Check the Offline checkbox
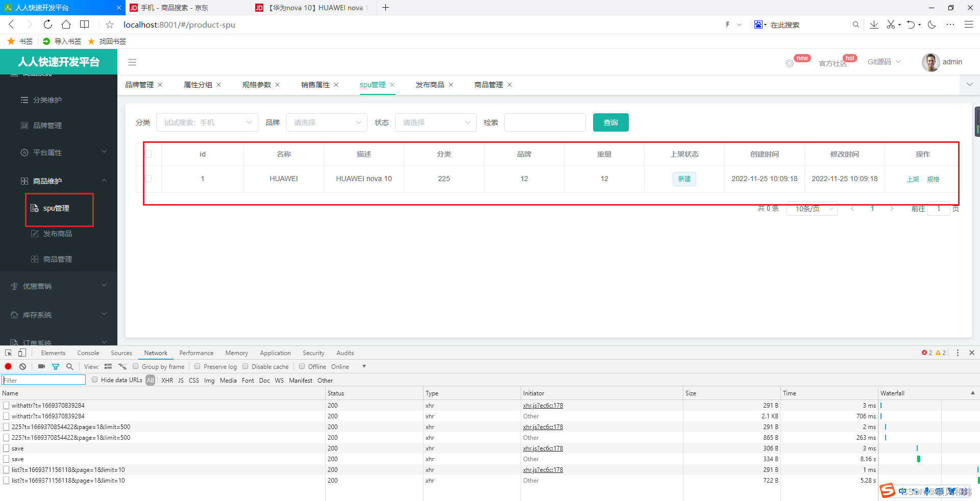980x501 pixels. click(302, 366)
